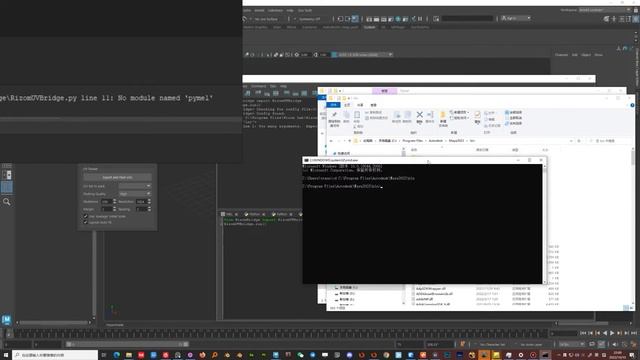The image size is (640, 360).
Task: Select the Custom shelf tab in Maya
Action: point(369,27)
